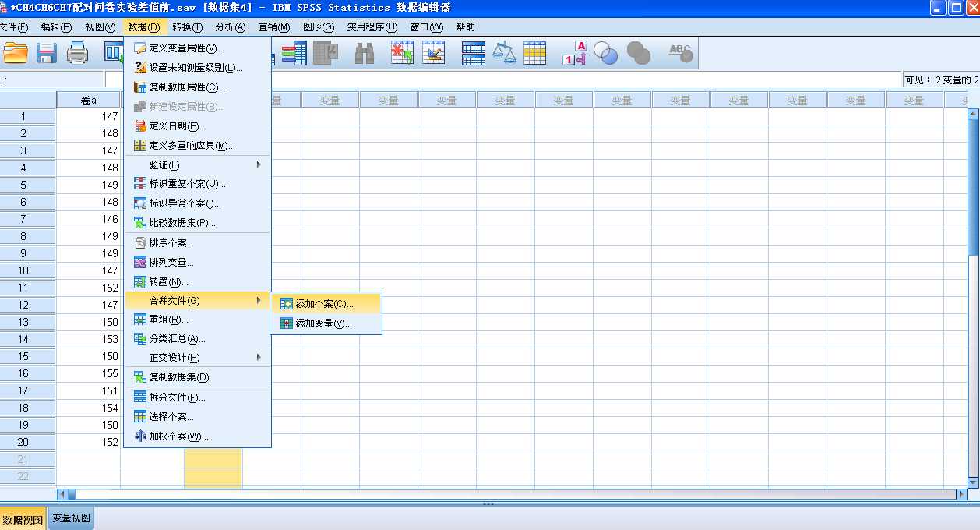
Task: Open the 转换(T) menu
Action: tap(187, 27)
